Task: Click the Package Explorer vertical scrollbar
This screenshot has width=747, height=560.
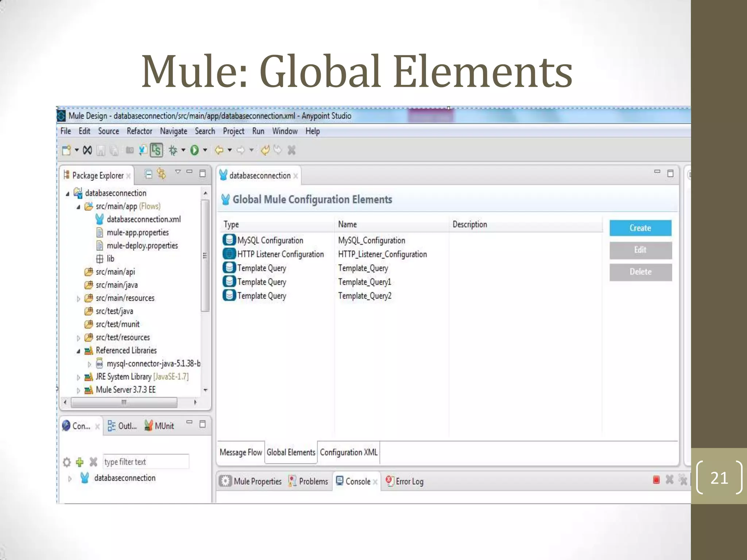Action: click(205, 255)
